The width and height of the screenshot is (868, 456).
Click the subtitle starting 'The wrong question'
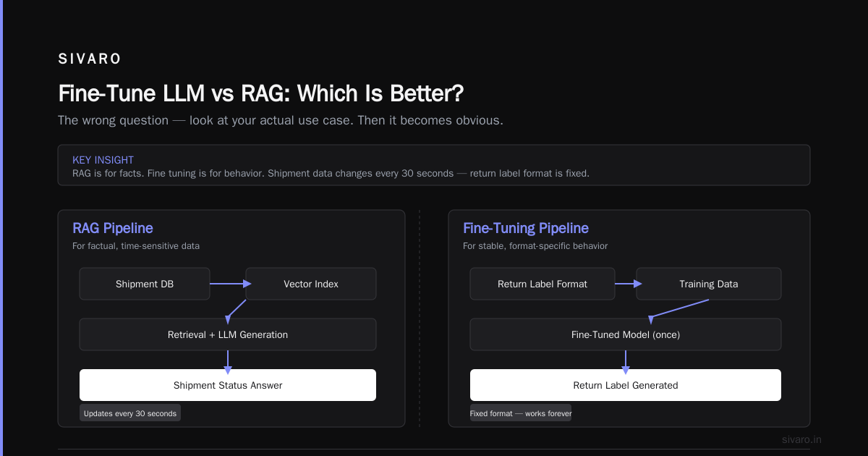point(281,120)
